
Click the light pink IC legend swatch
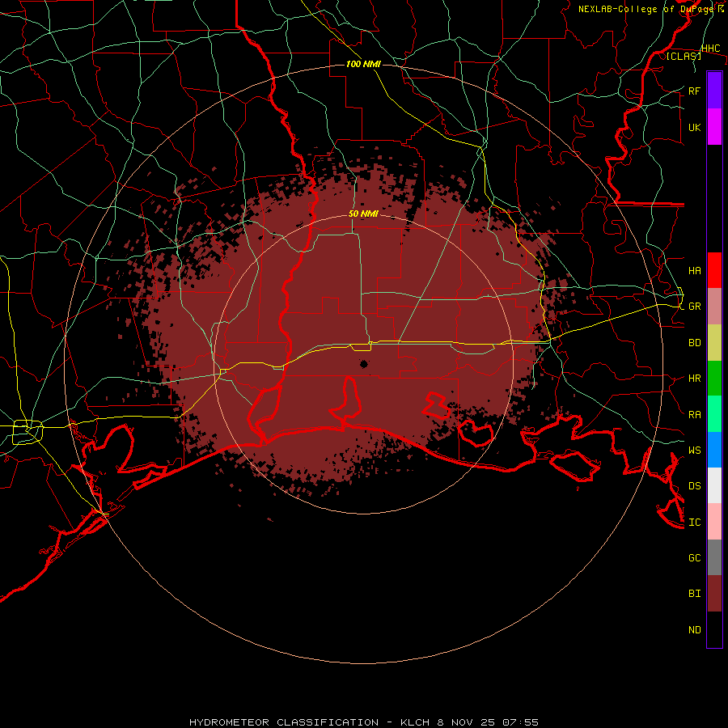click(x=714, y=522)
